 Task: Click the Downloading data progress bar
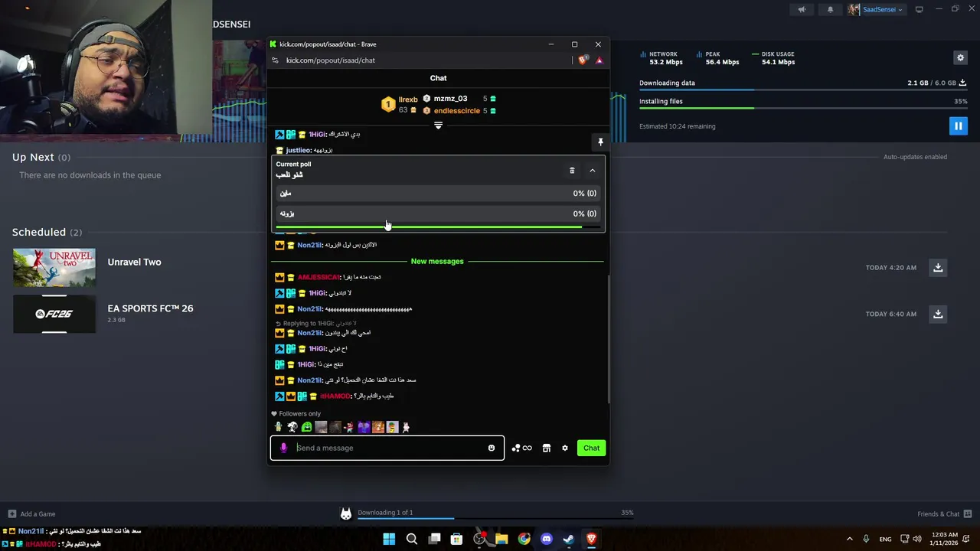point(803,90)
